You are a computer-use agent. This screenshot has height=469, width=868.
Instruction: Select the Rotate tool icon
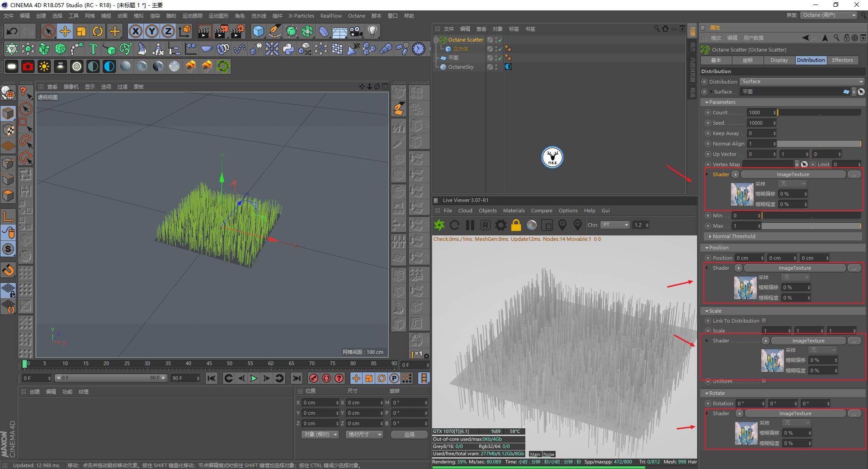[98, 31]
